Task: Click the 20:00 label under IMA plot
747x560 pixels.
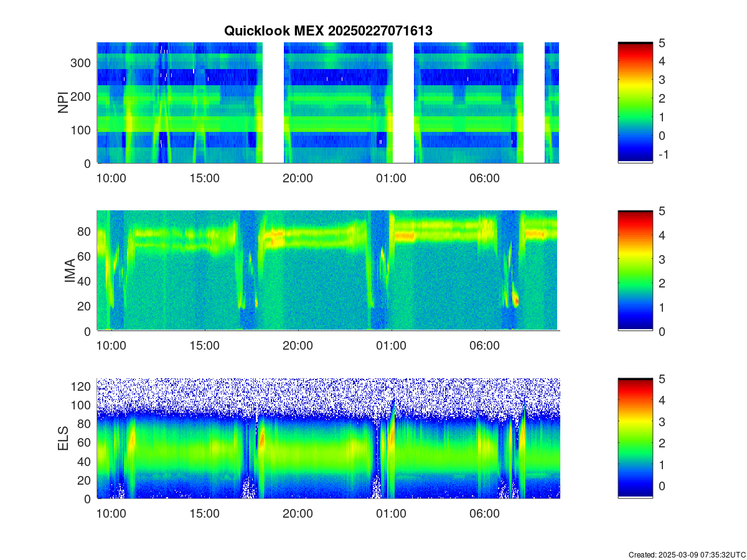Action: [x=298, y=346]
